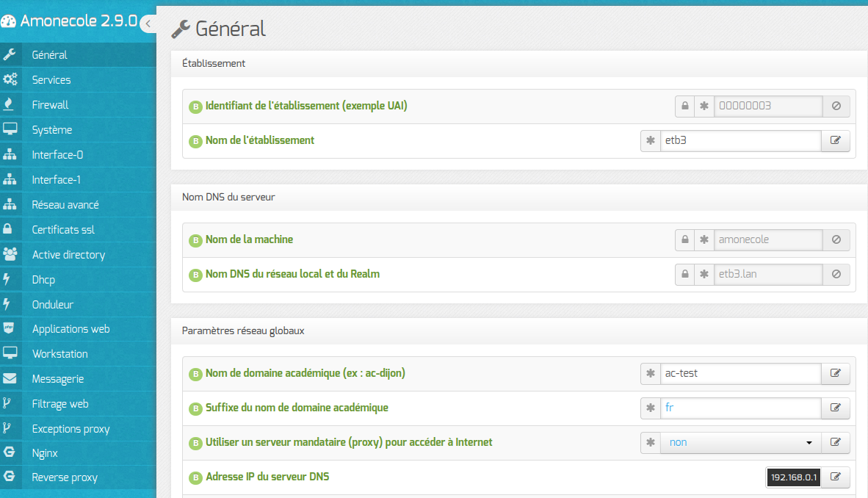
Task: Click the flame icon beside Firewall
Action: [10, 104]
